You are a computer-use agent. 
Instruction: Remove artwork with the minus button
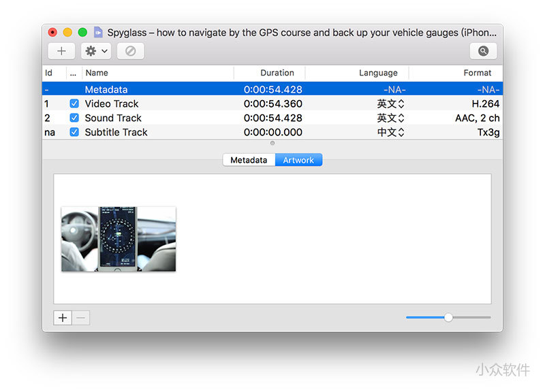(81, 318)
